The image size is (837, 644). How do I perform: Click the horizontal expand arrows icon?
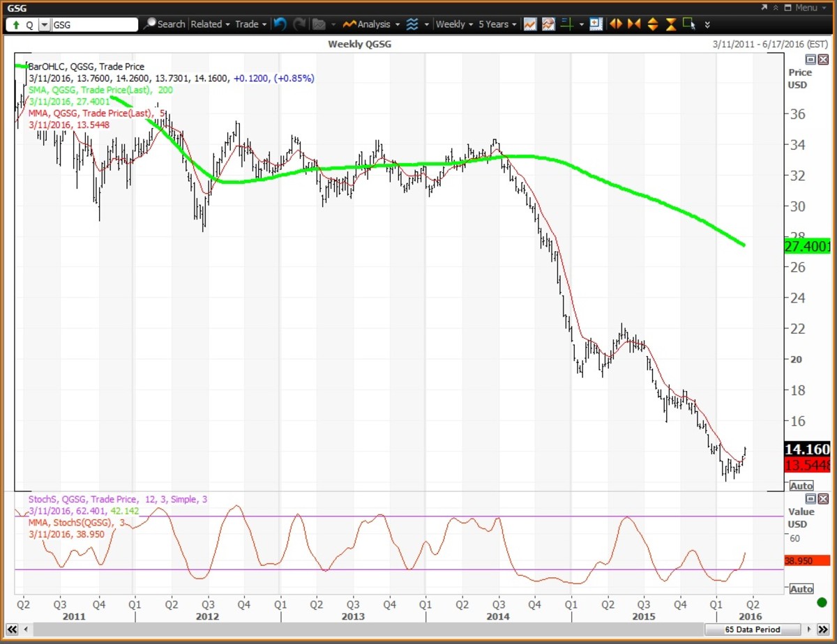coord(616,24)
